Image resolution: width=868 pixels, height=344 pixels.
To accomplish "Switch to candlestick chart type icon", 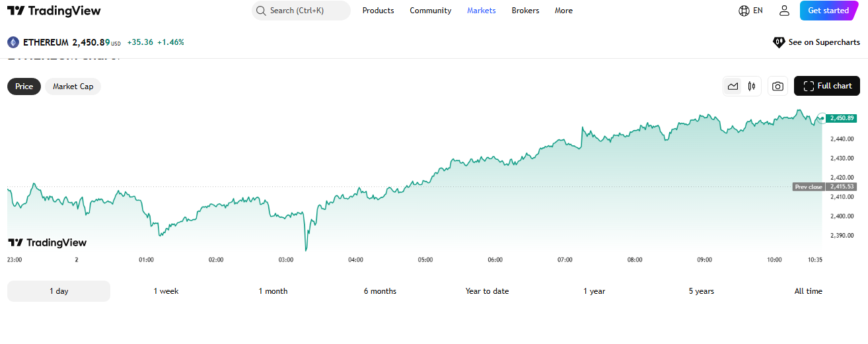I will 752,86.
